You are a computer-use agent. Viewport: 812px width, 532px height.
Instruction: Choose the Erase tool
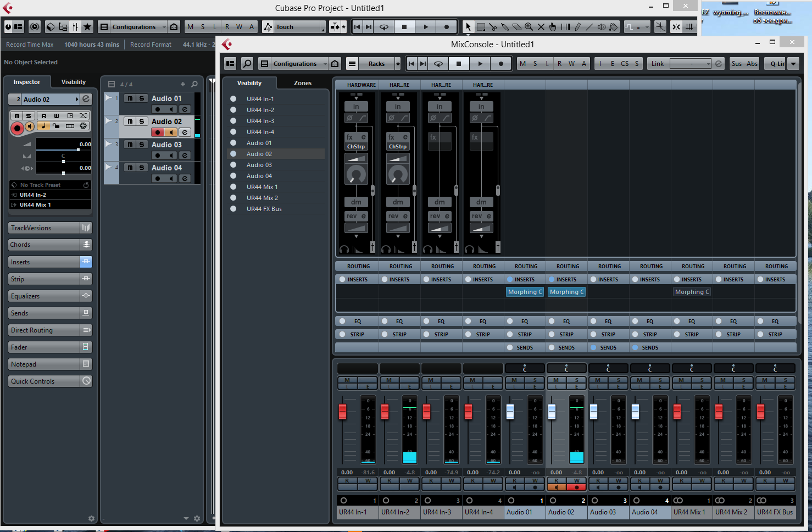click(x=517, y=27)
